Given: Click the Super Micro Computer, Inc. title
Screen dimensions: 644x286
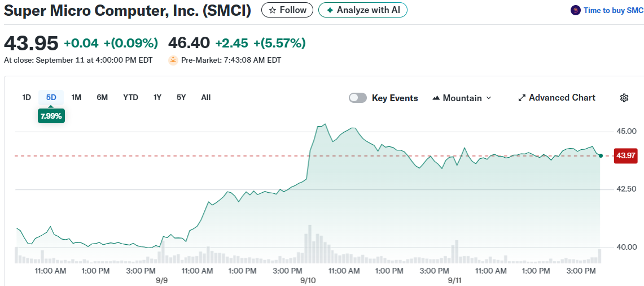Looking at the screenshot, I should pos(128,10).
